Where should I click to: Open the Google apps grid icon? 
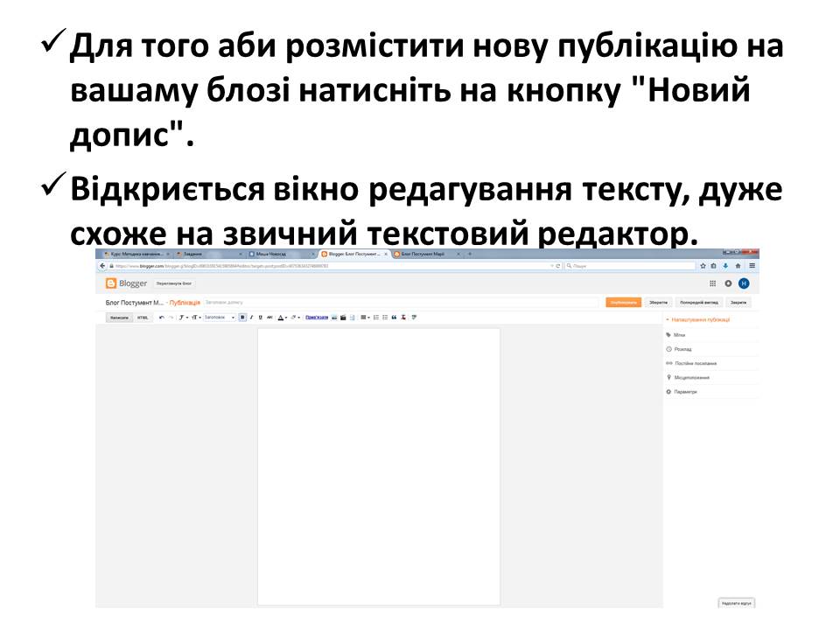(x=712, y=283)
